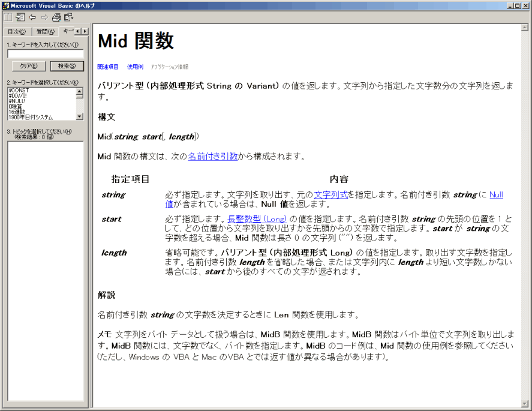Viewport: 532px width, 411px height.
Task: Open the 長整数型 (Long) link
Action: click(257, 218)
